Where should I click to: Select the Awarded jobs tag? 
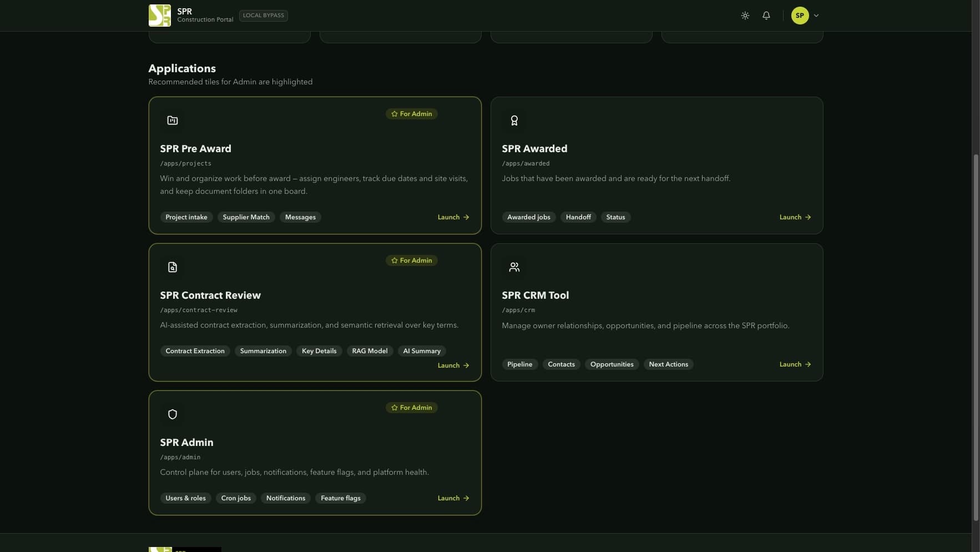click(529, 217)
